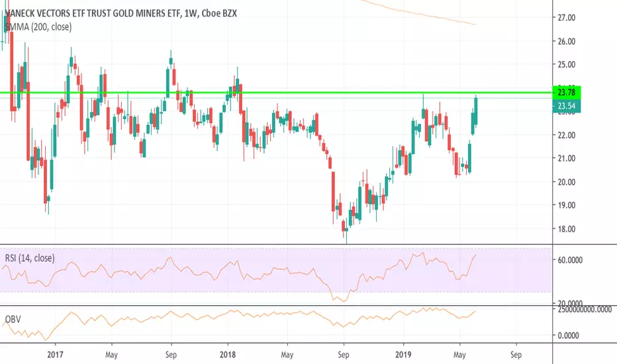Image resolution: width=617 pixels, height=364 pixels.
Task: Click the RSI 60.0000 scale value
Action: click(570, 260)
